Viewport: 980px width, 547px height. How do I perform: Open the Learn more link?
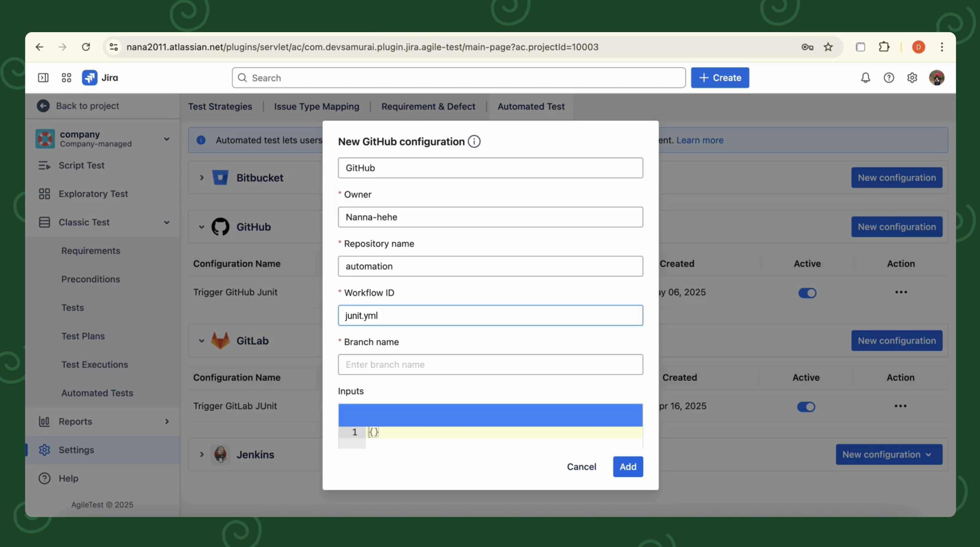tap(700, 140)
